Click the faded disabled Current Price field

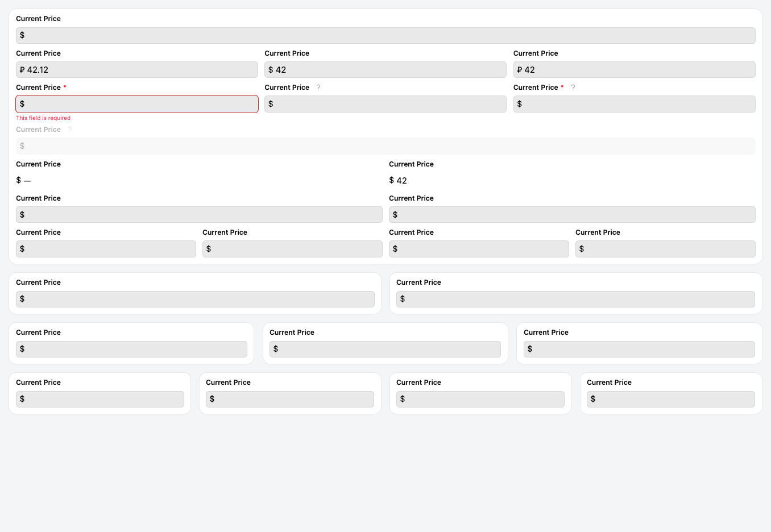(385, 146)
